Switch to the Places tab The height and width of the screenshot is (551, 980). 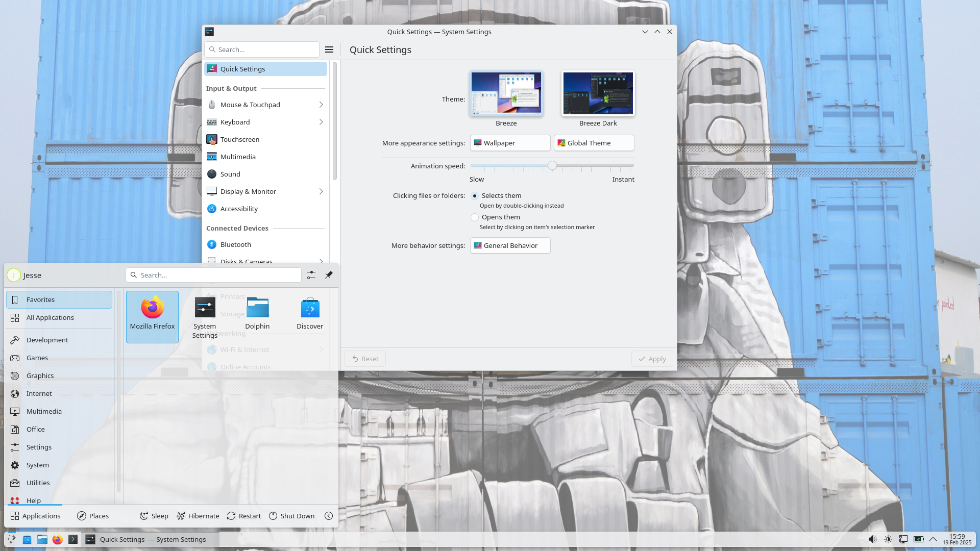tap(93, 516)
